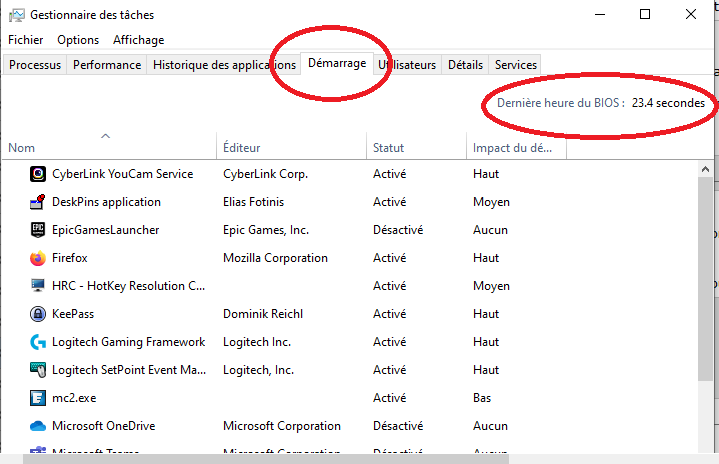The width and height of the screenshot is (719, 464).
Task: Sort by the Statut column header
Action: 416,148
